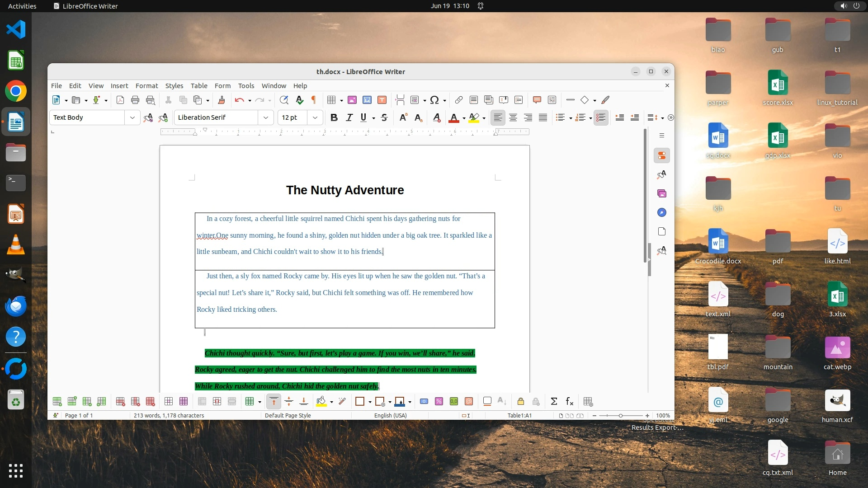Open the Navigator panel in sidebar
Screen dimensions: 868x488
[x=662, y=212]
